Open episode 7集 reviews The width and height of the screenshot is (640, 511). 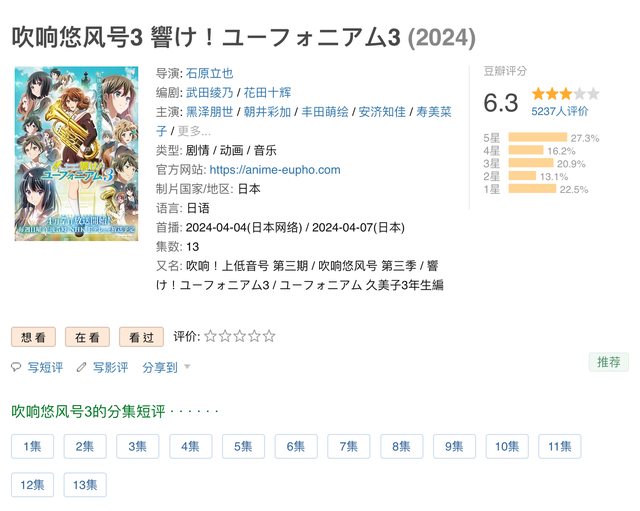pyautogui.click(x=349, y=446)
